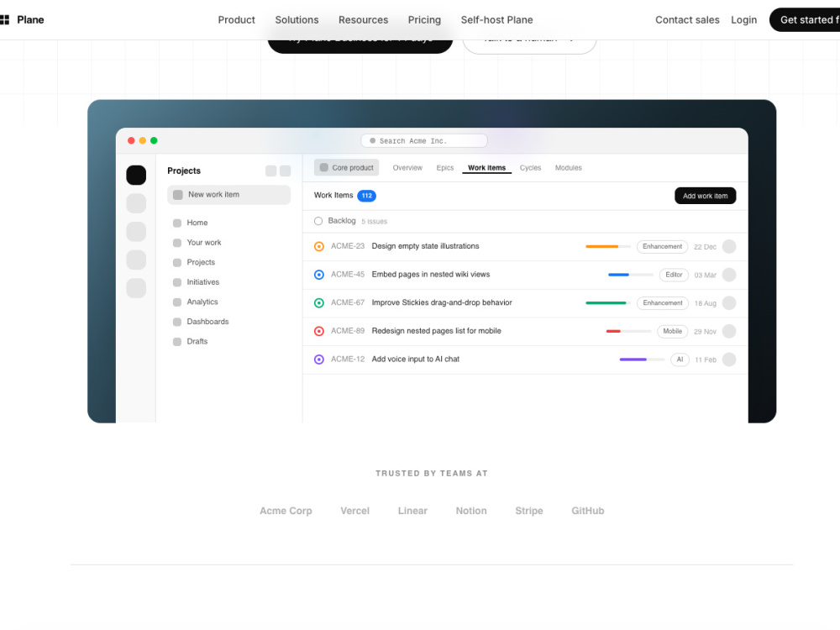Open the Resources menu

[x=363, y=20]
